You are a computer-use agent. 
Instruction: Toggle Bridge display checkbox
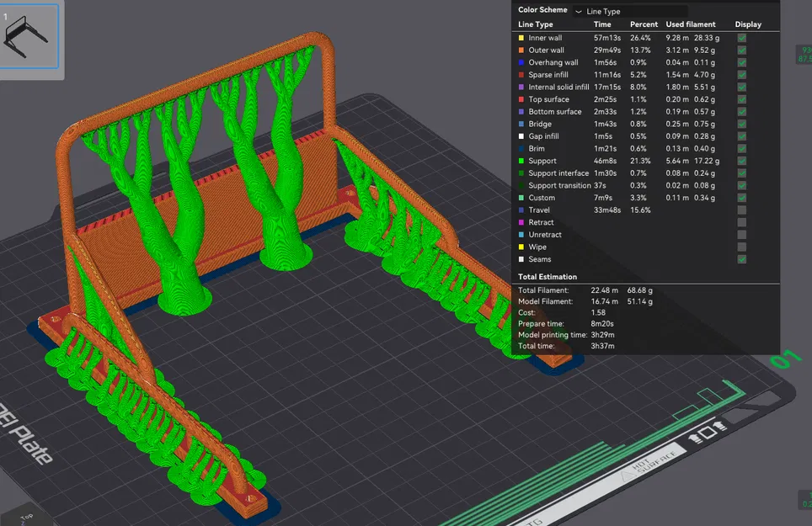[741, 124]
